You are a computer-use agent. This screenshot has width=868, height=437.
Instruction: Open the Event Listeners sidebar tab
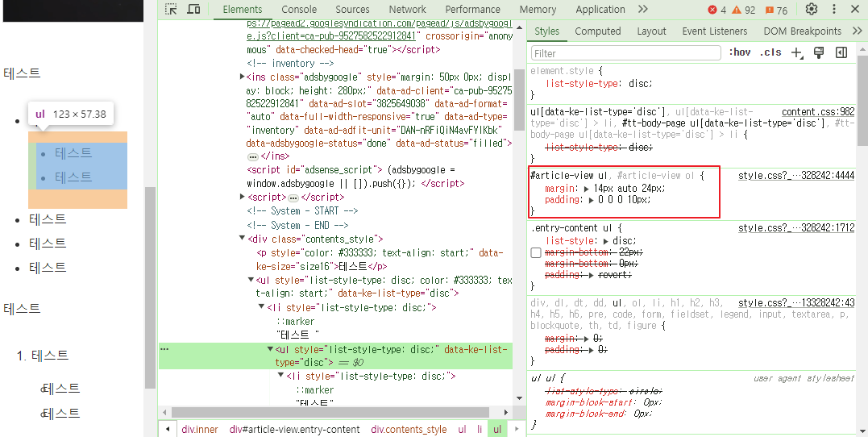[x=715, y=31]
